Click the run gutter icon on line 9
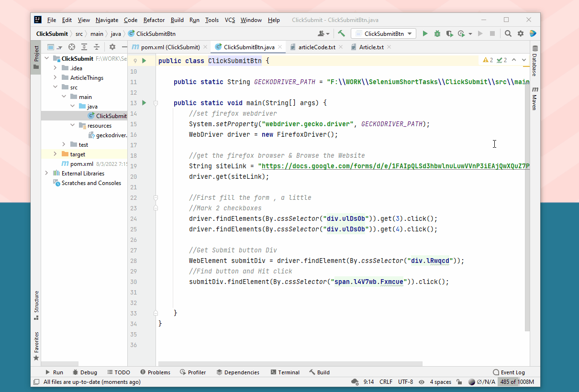Image resolution: width=579 pixels, height=392 pixels. pyautogui.click(x=144, y=61)
